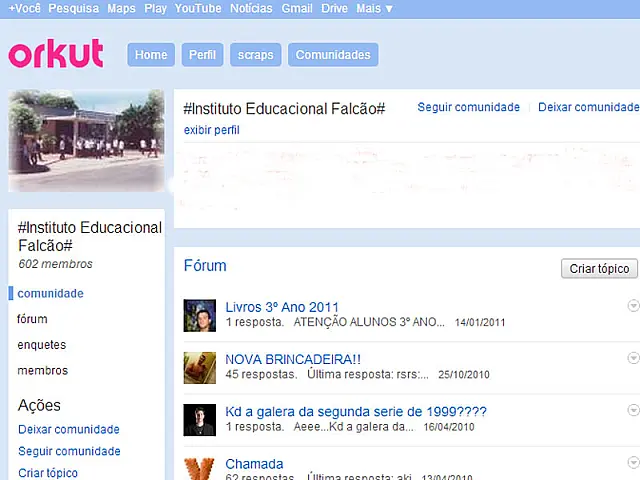Open the Comunidades tab
Image resolution: width=640 pixels, height=480 pixels.
coord(333,55)
